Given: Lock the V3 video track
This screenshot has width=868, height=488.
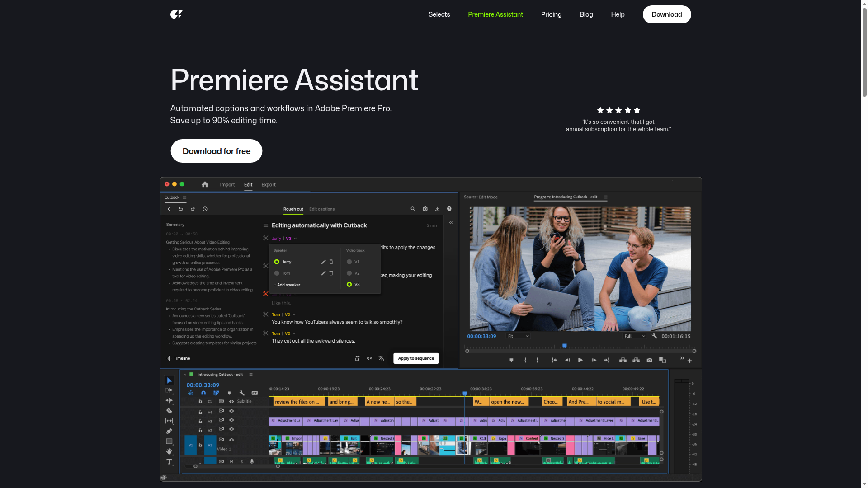Looking at the screenshot, I should click(200, 420).
